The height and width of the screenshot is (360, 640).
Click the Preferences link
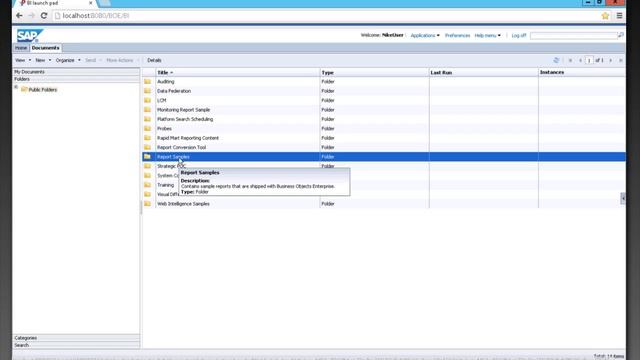click(457, 36)
